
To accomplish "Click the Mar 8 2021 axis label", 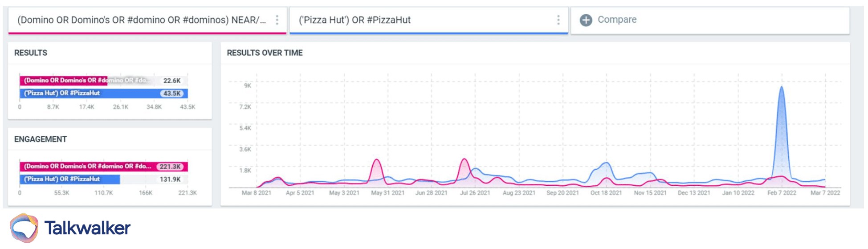I will point(256,193).
